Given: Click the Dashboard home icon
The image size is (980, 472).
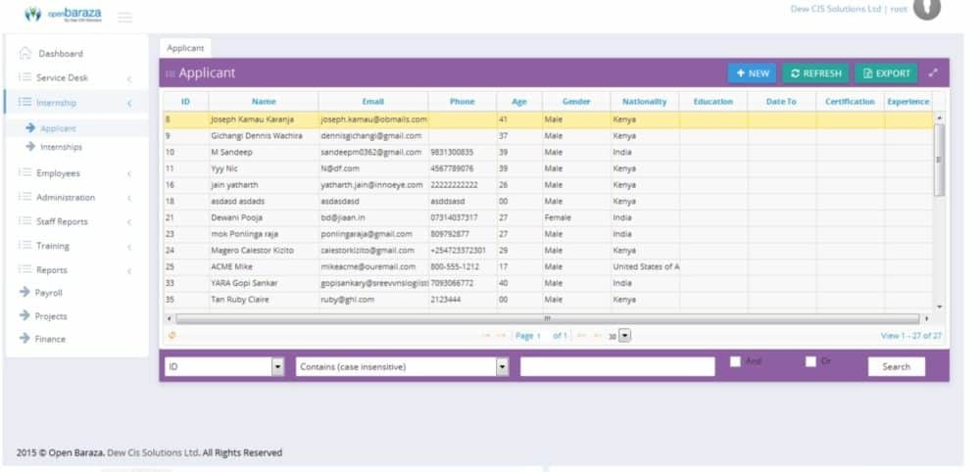Looking at the screenshot, I should (25, 54).
